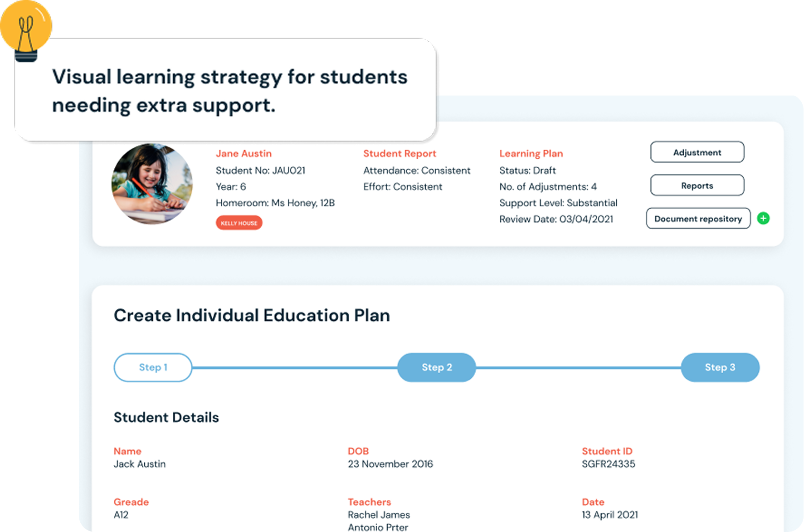
Task: Click the Adjustment button
Action: (x=697, y=152)
